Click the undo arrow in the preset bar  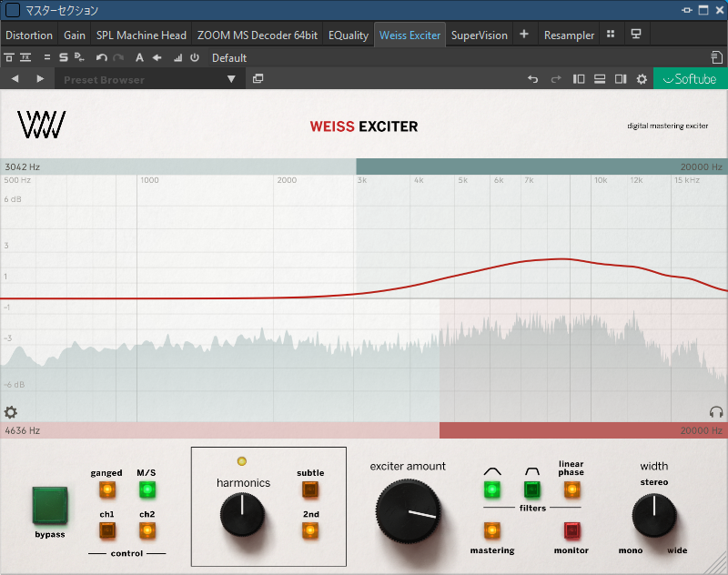pyautogui.click(x=533, y=79)
